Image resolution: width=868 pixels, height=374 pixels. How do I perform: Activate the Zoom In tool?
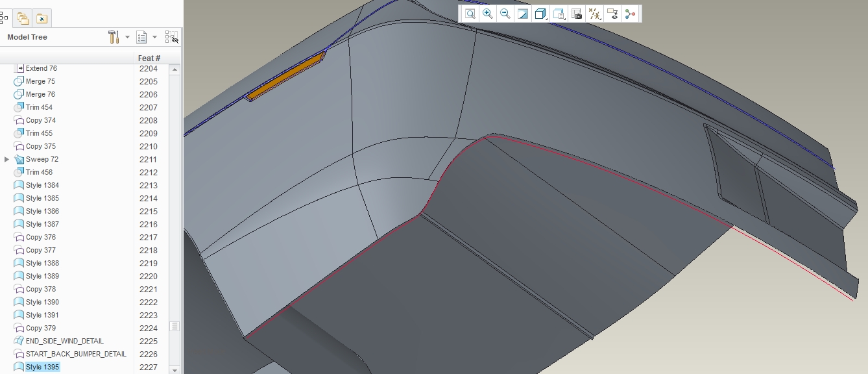(487, 14)
